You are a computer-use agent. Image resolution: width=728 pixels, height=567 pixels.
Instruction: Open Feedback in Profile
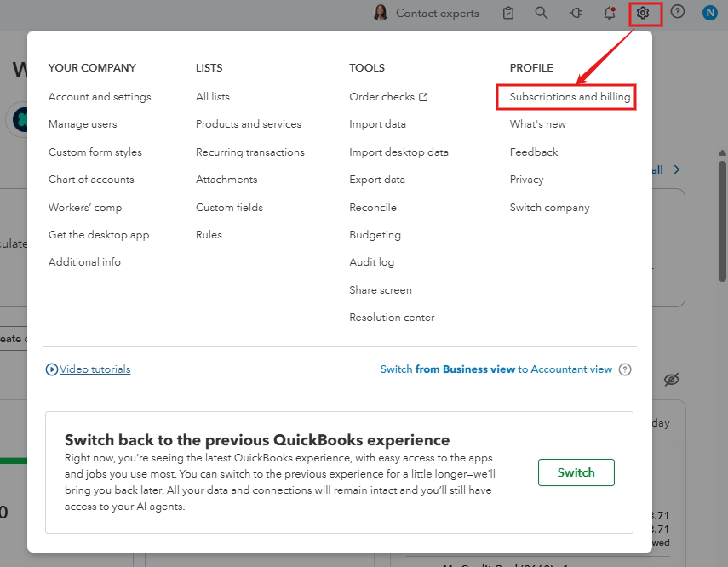534,152
